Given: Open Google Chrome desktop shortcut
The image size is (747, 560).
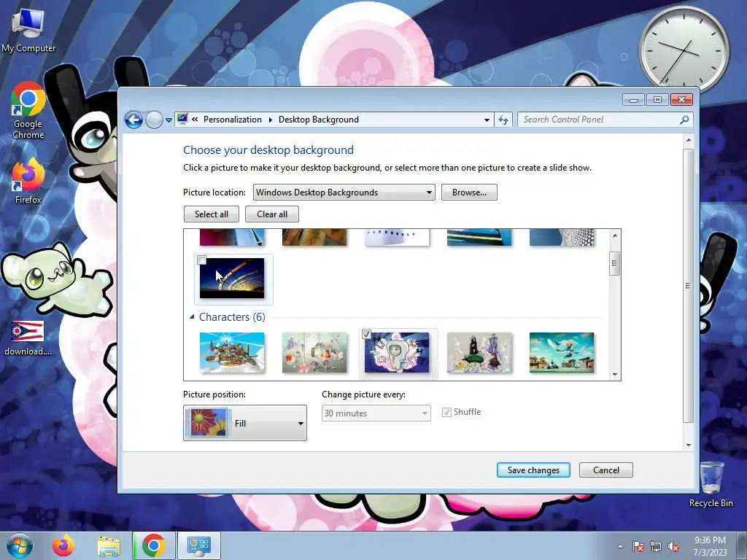Looking at the screenshot, I should [x=28, y=111].
